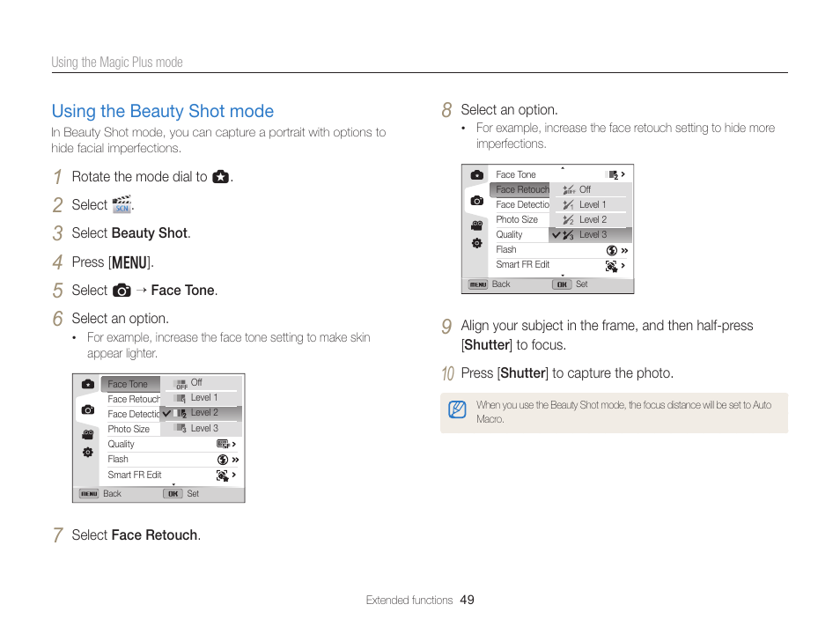Click Set label in the Face Tone submenu screen
Image resolution: width=840 pixels, height=634 pixels.
193,494
